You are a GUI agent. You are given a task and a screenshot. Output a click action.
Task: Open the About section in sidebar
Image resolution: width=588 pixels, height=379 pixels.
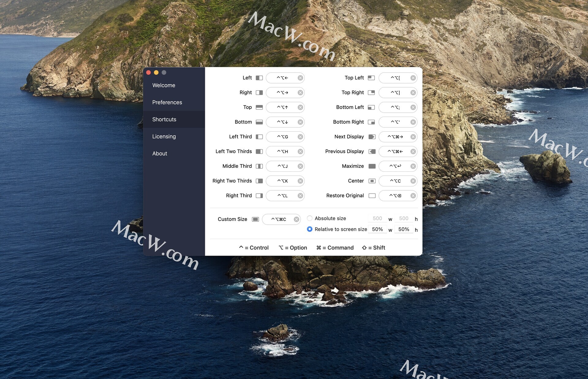pos(160,154)
